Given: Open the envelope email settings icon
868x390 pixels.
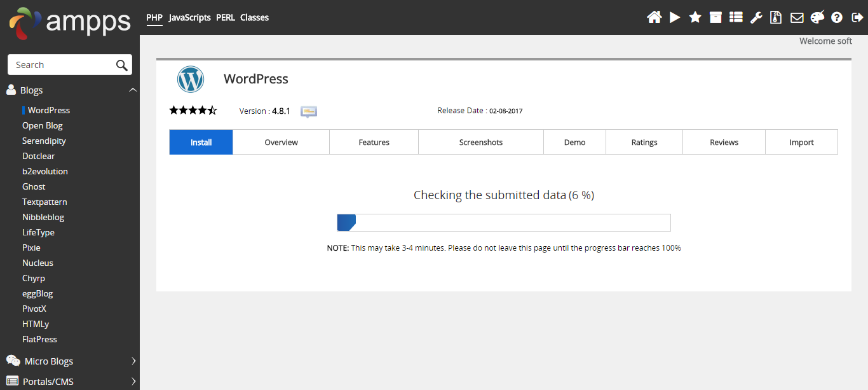Looking at the screenshot, I should point(797,18).
